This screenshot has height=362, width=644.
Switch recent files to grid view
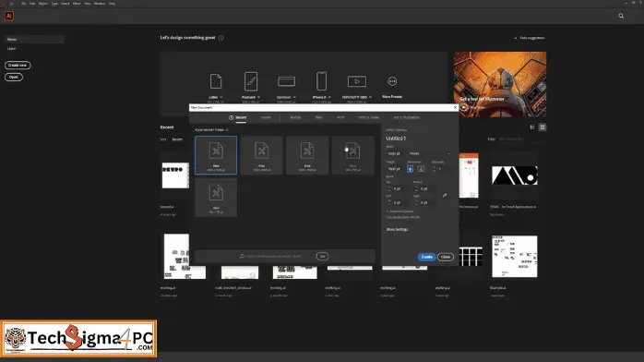pyautogui.click(x=543, y=127)
